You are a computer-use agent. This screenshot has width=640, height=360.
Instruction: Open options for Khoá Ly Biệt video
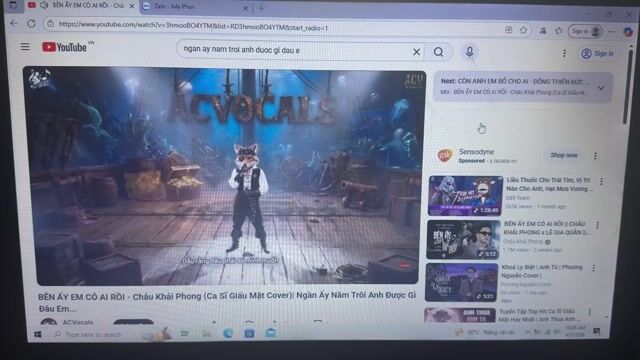click(x=593, y=268)
